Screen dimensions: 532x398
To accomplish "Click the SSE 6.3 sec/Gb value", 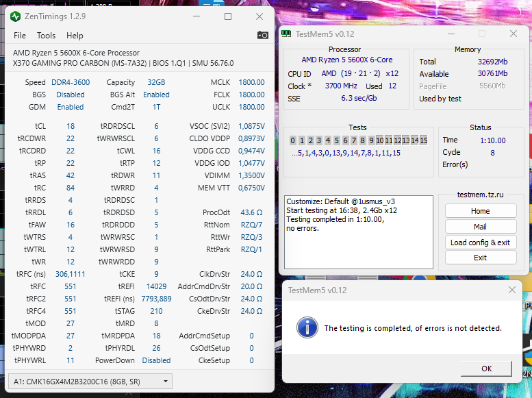I will 359,98.
